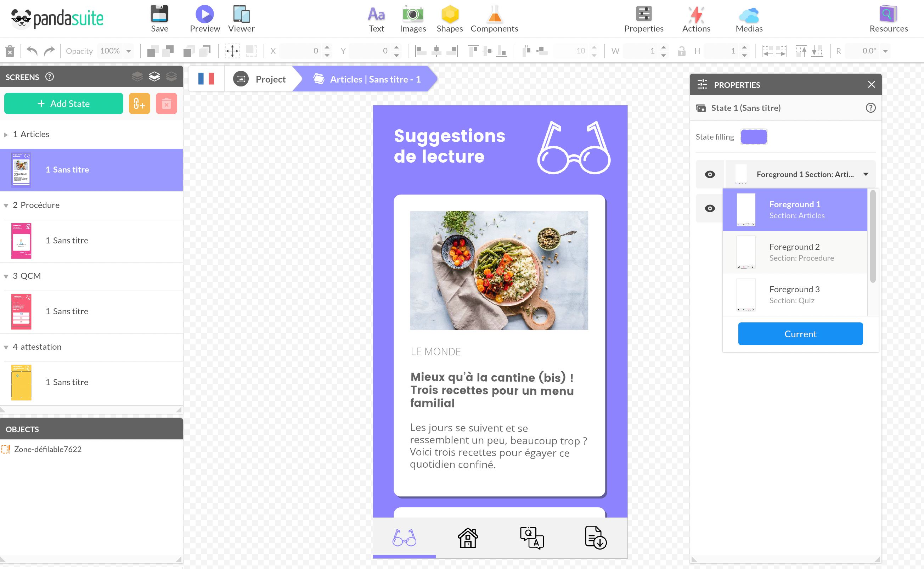Open the Preview play icon
This screenshot has width=924, height=569.
click(x=205, y=14)
